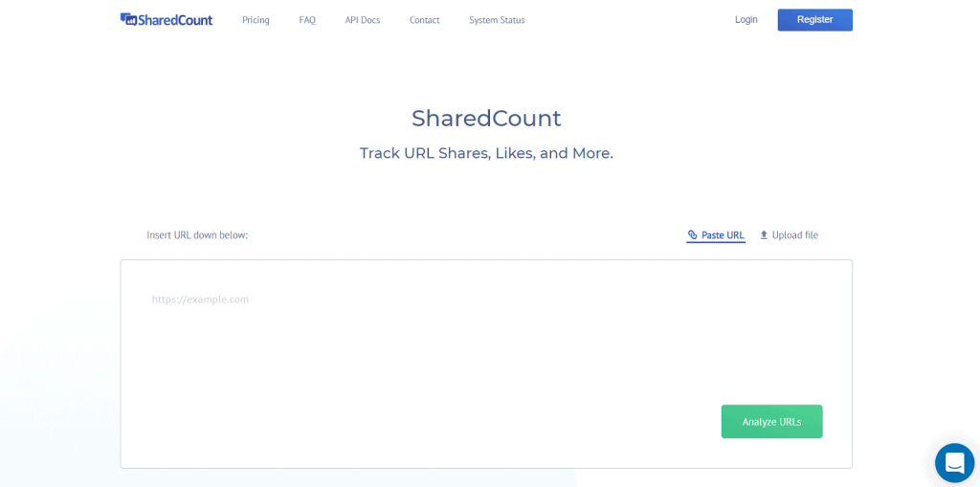
Task: Check the System Status page
Action: (x=497, y=20)
